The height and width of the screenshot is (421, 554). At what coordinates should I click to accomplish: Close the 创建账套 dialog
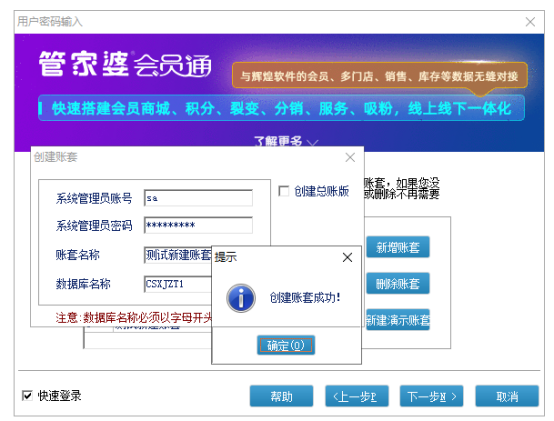click(x=350, y=157)
